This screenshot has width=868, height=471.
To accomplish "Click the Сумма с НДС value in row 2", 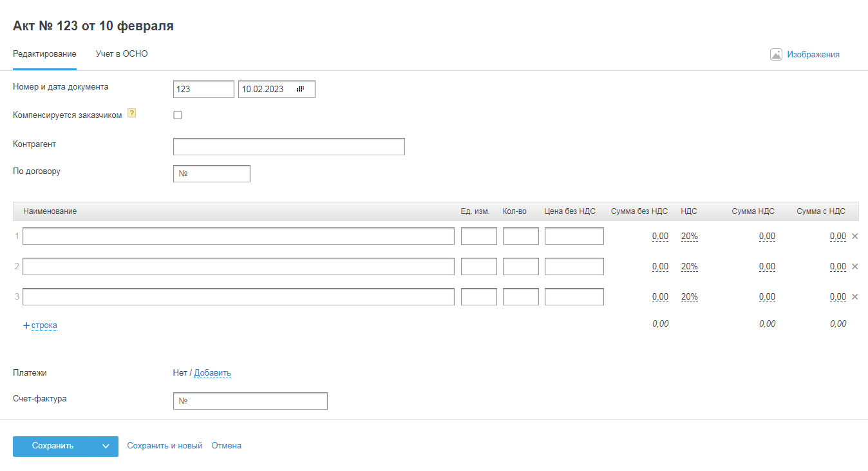I will [838, 267].
